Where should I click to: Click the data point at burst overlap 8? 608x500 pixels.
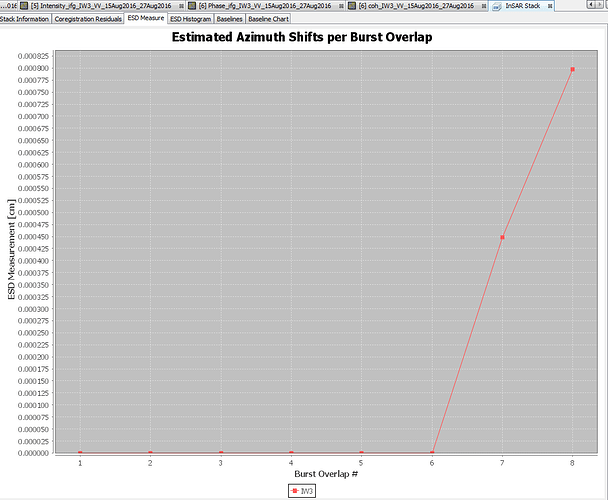click(x=572, y=69)
